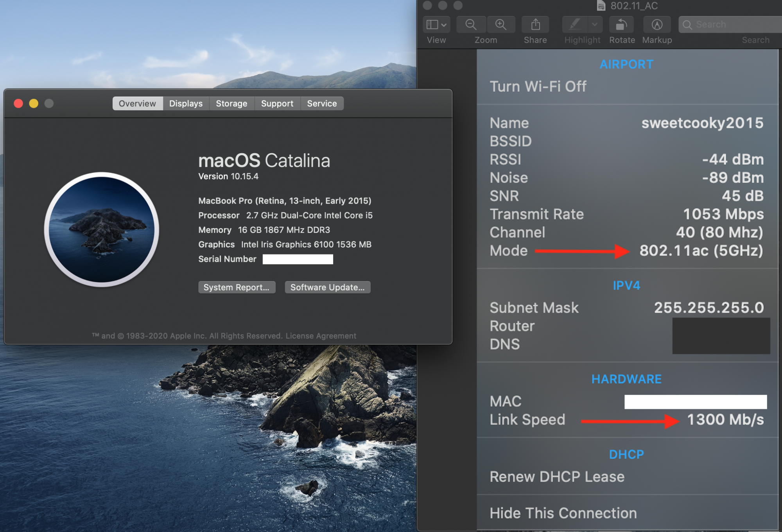Open the Markup toolbar icon

[x=657, y=25]
